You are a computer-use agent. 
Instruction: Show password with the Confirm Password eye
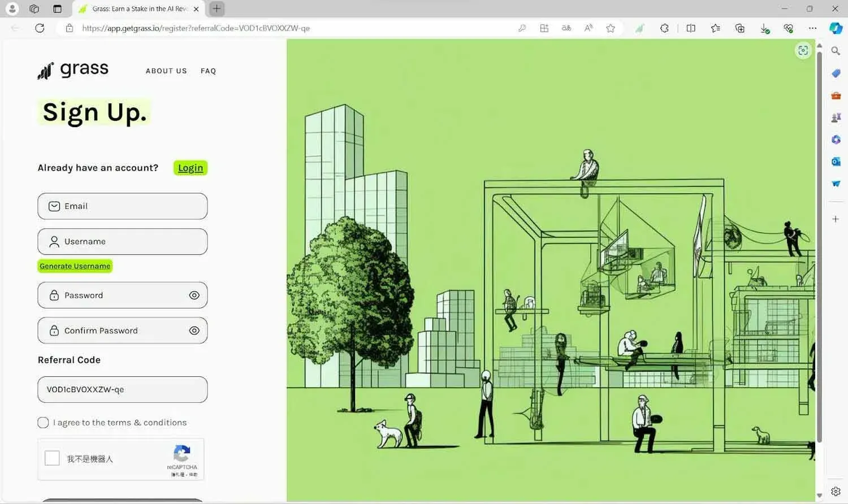(194, 331)
